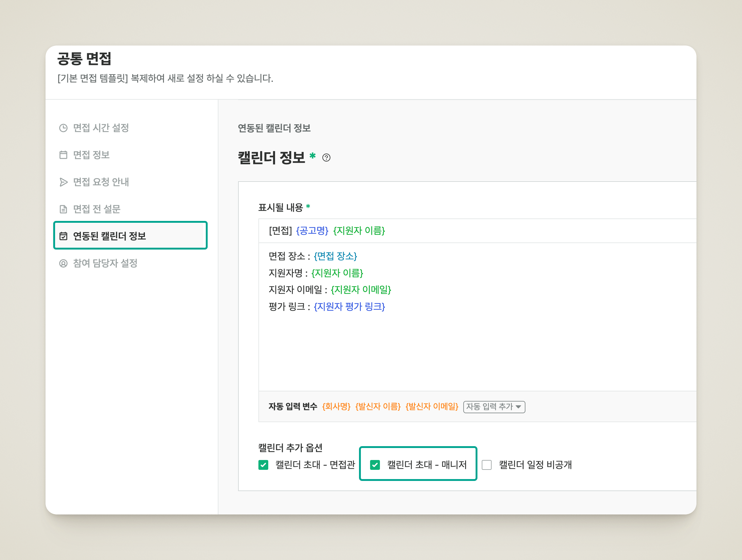Click the send arrow icon beside 면접 요청 안내
Viewport: 742px width, 560px height.
(63, 182)
